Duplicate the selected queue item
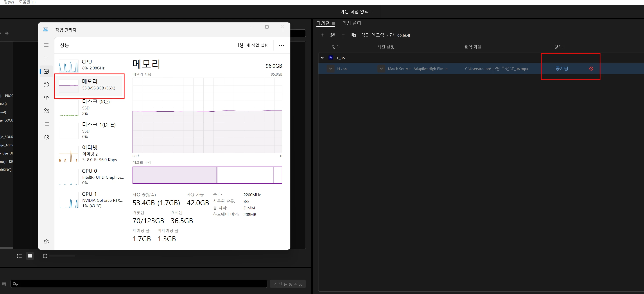 353,35
